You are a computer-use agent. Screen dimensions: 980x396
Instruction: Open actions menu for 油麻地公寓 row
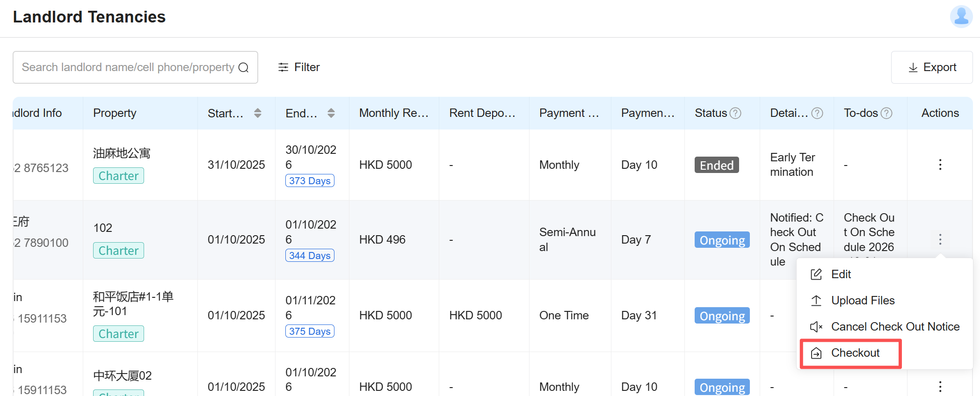(940, 165)
